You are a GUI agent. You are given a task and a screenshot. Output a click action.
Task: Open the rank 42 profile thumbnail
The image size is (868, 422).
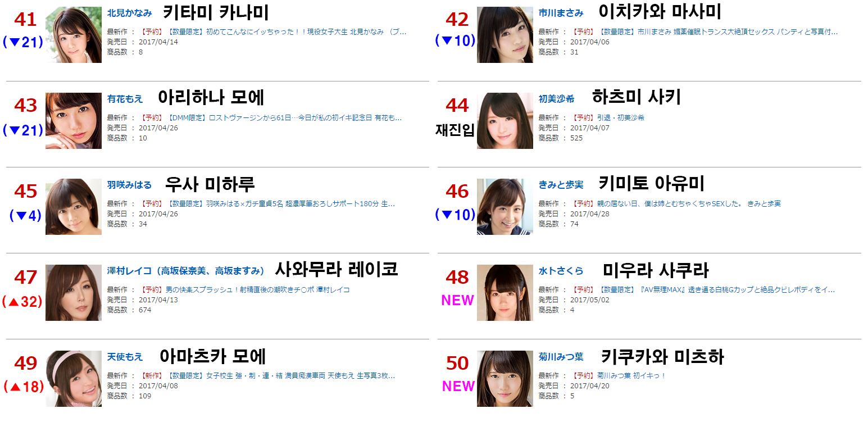coord(505,35)
